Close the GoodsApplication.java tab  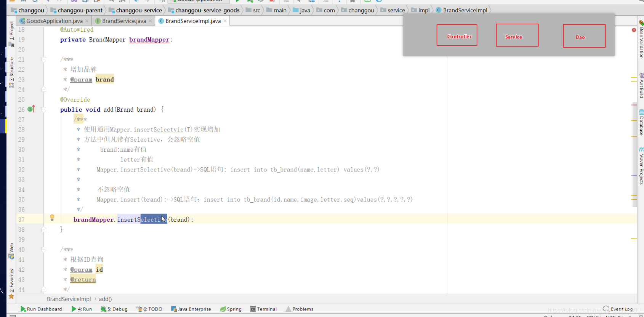[x=87, y=21]
